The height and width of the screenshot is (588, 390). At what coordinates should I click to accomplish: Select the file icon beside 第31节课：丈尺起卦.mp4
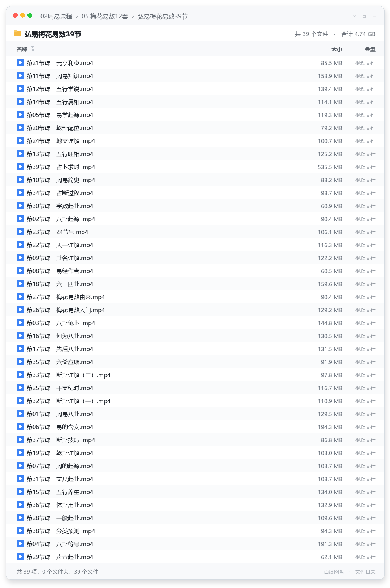(20, 479)
